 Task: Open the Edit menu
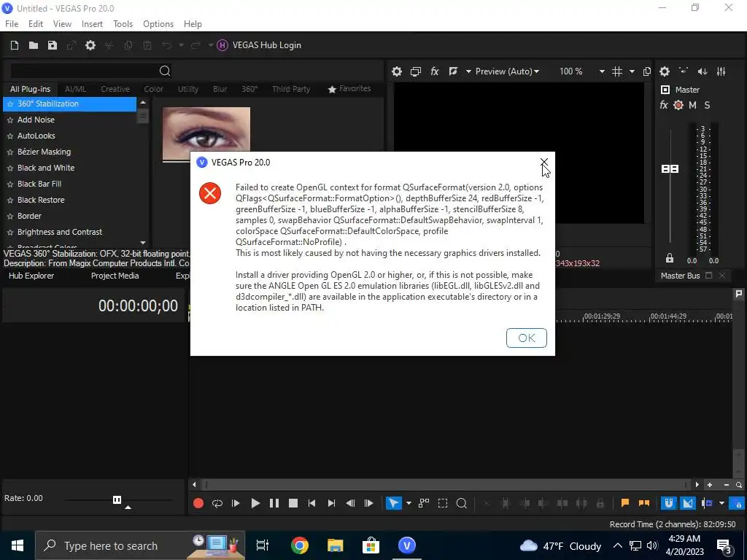[x=35, y=24]
